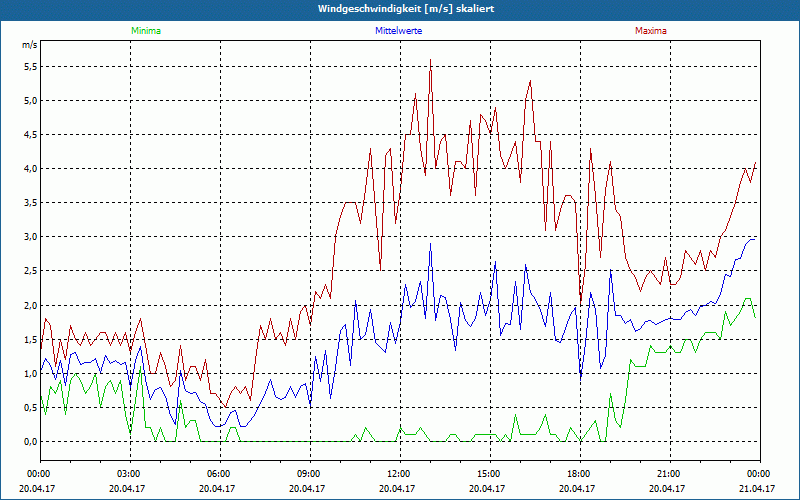This screenshot has height=500, width=800.
Task: Select the red "Maxima" legend label
Action: click(x=651, y=31)
